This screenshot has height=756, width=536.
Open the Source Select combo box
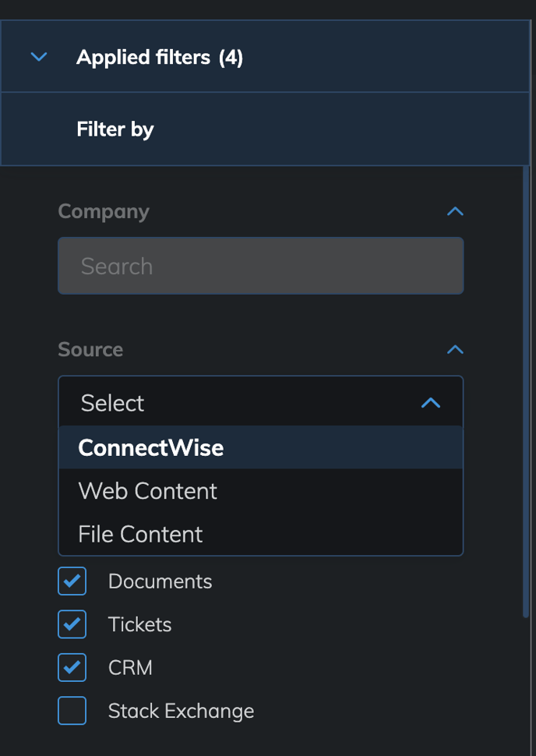coord(261,401)
